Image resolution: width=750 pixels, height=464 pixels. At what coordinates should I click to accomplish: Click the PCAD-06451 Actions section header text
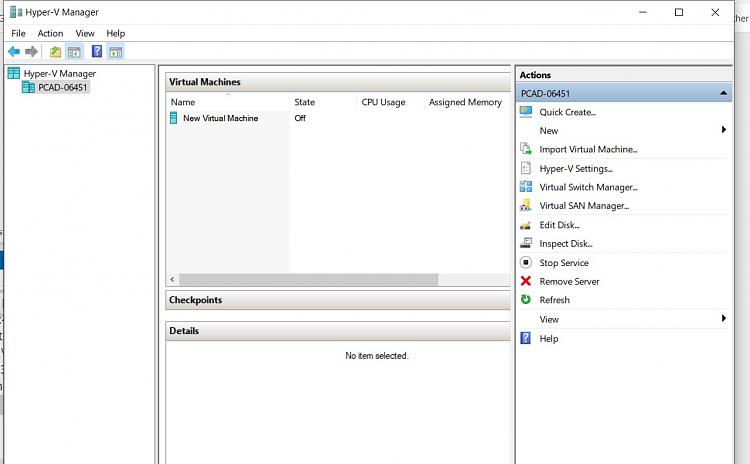pos(545,93)
